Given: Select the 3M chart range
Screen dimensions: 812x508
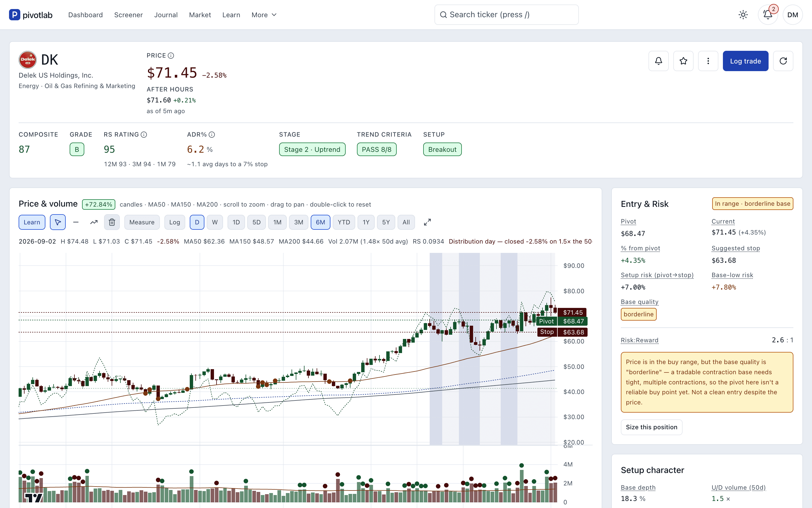Looking at the screenshot, I should pos(299,222).
